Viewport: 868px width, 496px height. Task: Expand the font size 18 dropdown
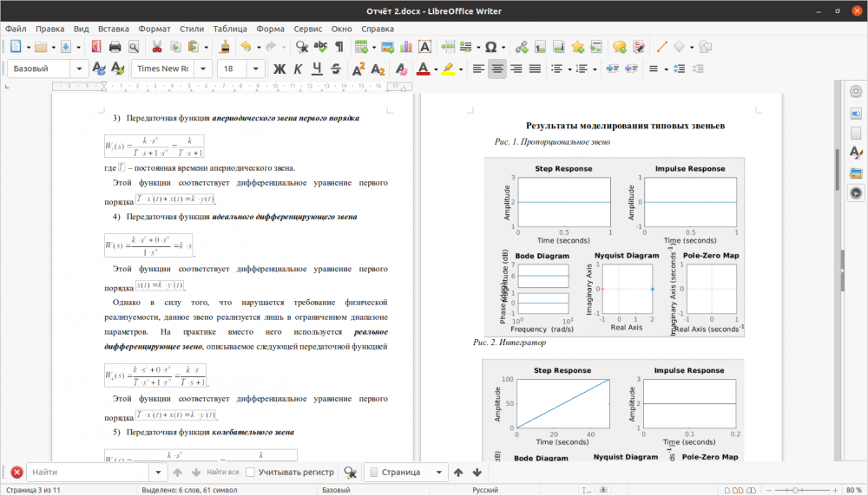[256, 69]
